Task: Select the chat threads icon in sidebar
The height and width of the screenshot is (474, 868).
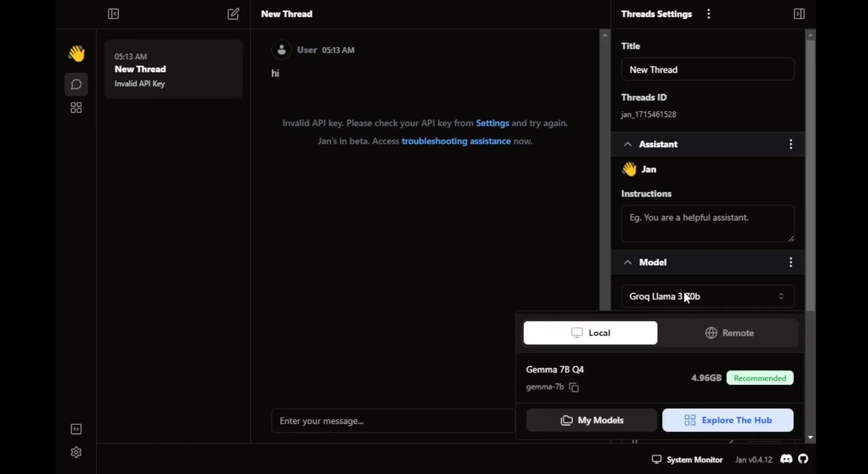Action: [76, 85]
